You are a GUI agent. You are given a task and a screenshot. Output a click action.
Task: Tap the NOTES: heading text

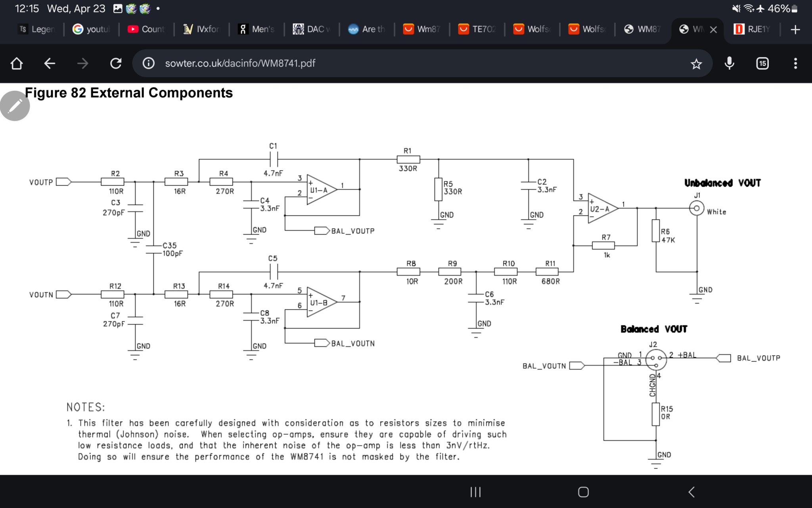pos(86,407)
